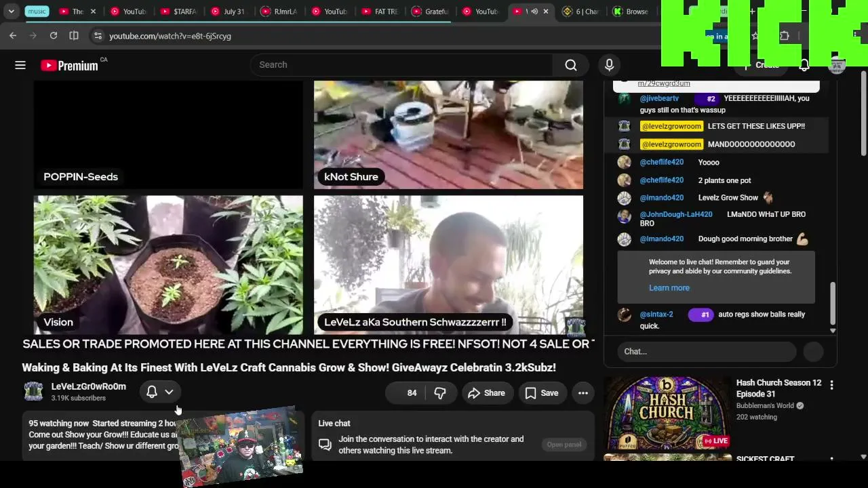Screen dimensions: 868x488
Task: Click the 'Live chat' panel heading
Action: click(334, 424)
